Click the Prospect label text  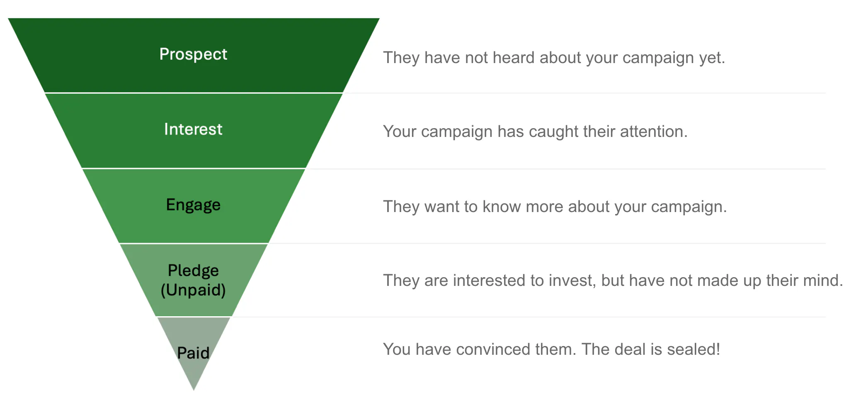pos(194,55)
